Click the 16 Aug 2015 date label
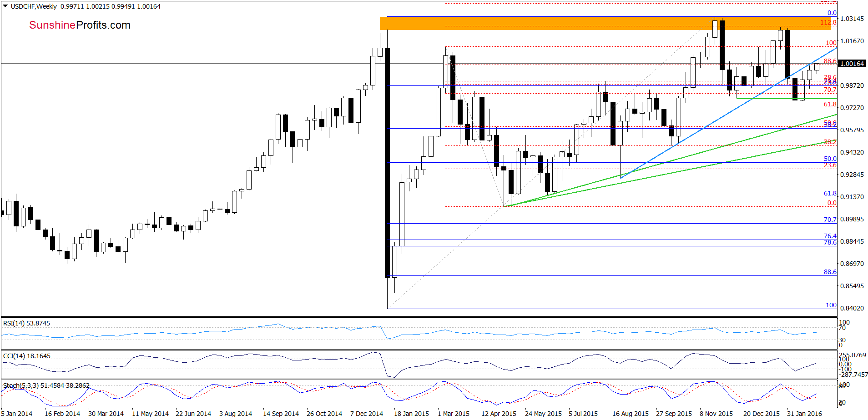 [x=631, y=414]
